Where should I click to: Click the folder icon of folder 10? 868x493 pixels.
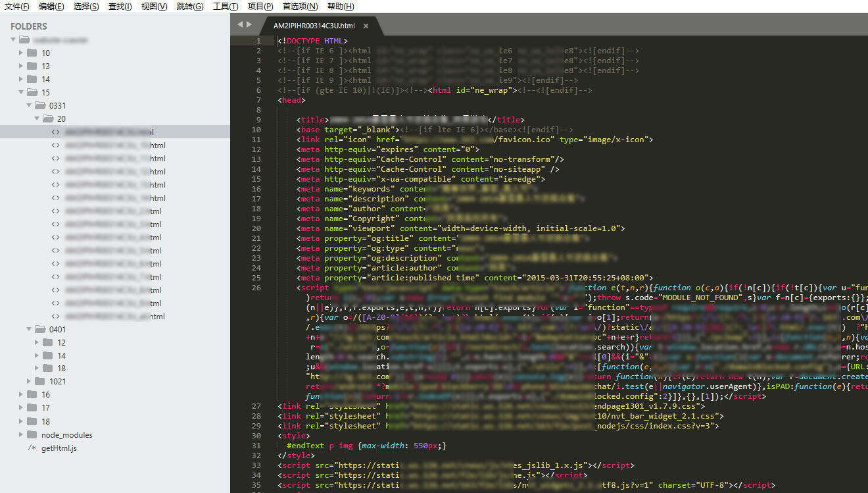32,53
